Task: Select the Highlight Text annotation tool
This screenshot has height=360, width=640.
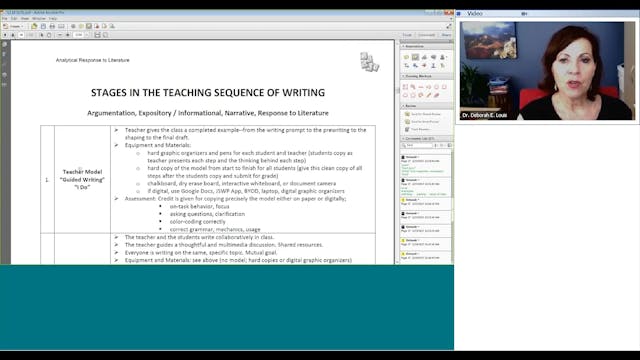Action: pos(415,57)
